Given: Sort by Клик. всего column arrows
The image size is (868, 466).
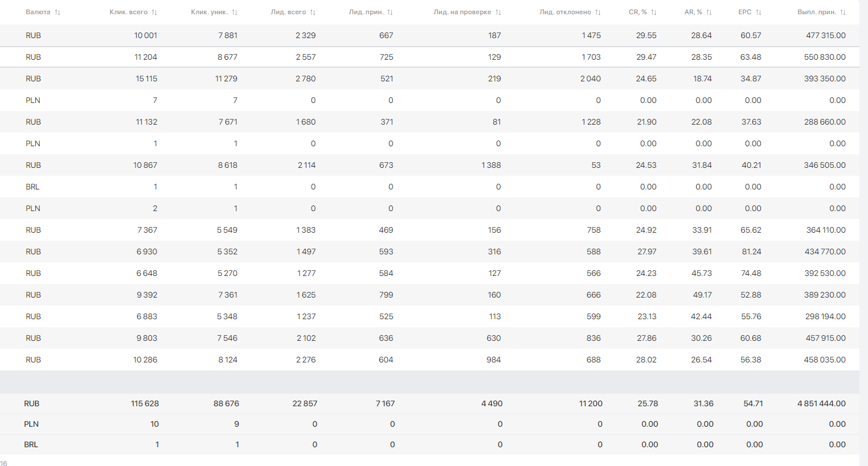Looking at the screenshot, I should (x=154, y=13).
